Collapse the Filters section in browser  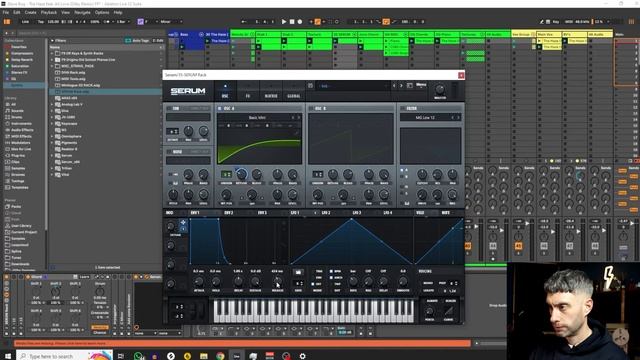52,41
